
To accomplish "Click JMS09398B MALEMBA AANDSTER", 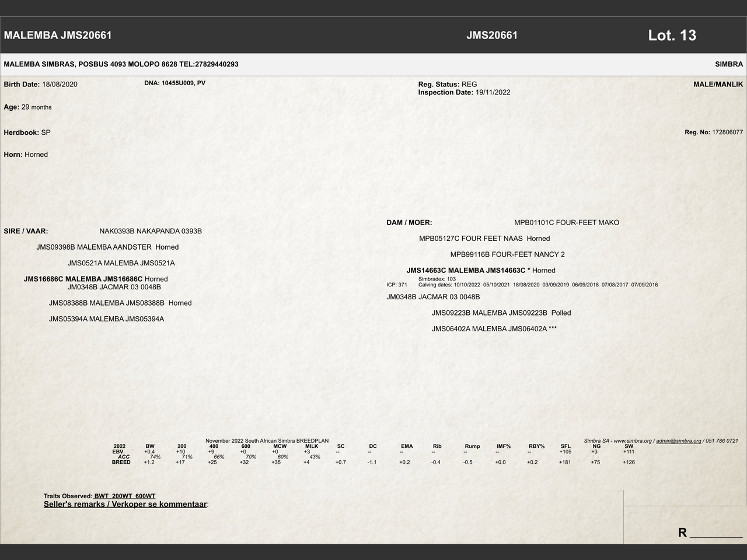I will coord(94,247).
